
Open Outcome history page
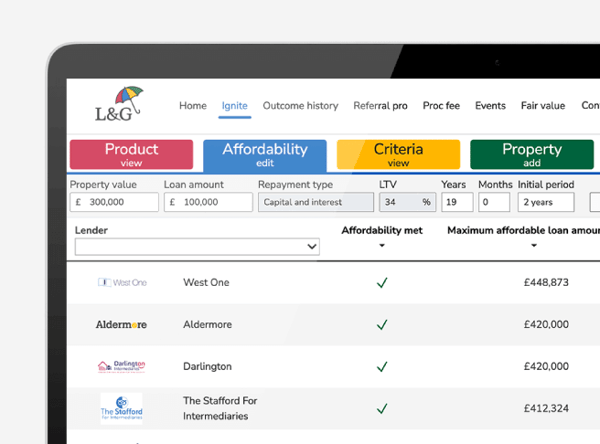300,106
